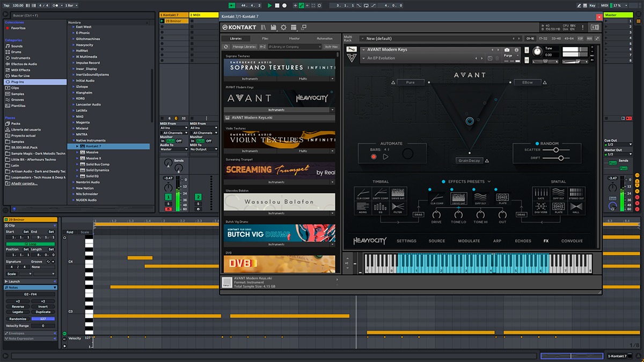The width and height of the screenshot is (644, 362).
Task: Toggle track 1 activator button
Action: [x=169, y=197]
